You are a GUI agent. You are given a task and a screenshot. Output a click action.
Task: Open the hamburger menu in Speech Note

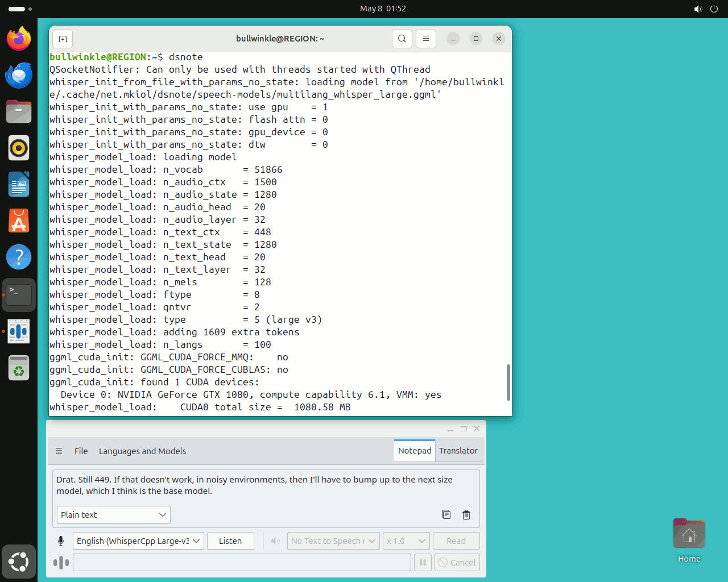click(59, 451)
